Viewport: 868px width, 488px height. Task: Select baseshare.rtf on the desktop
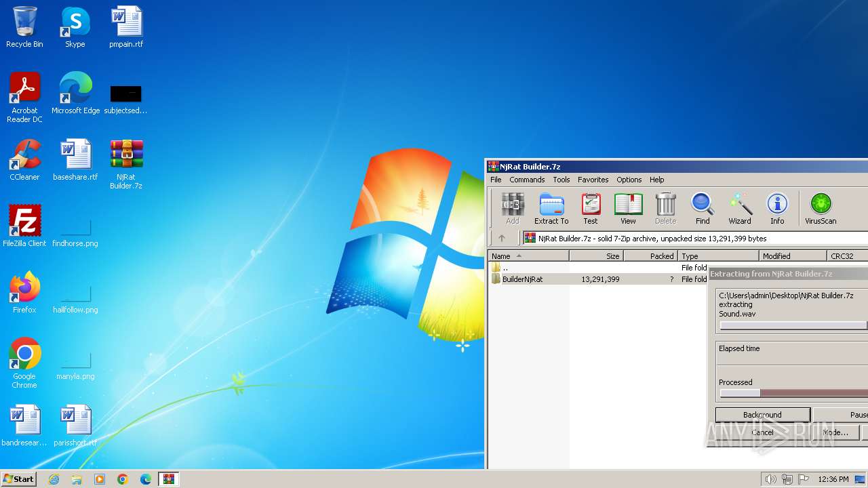tap(75, 160)
